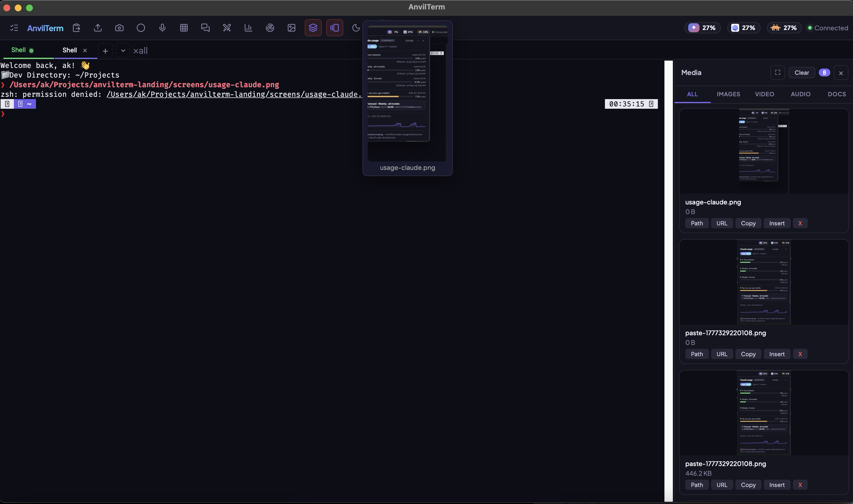
Task: Take a screenshot with the camera tool
Action: 120,28
